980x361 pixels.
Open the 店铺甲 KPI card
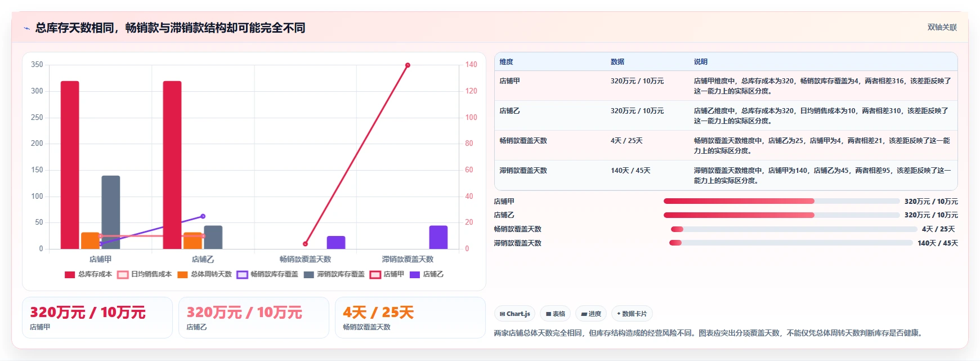coord(97,318)
